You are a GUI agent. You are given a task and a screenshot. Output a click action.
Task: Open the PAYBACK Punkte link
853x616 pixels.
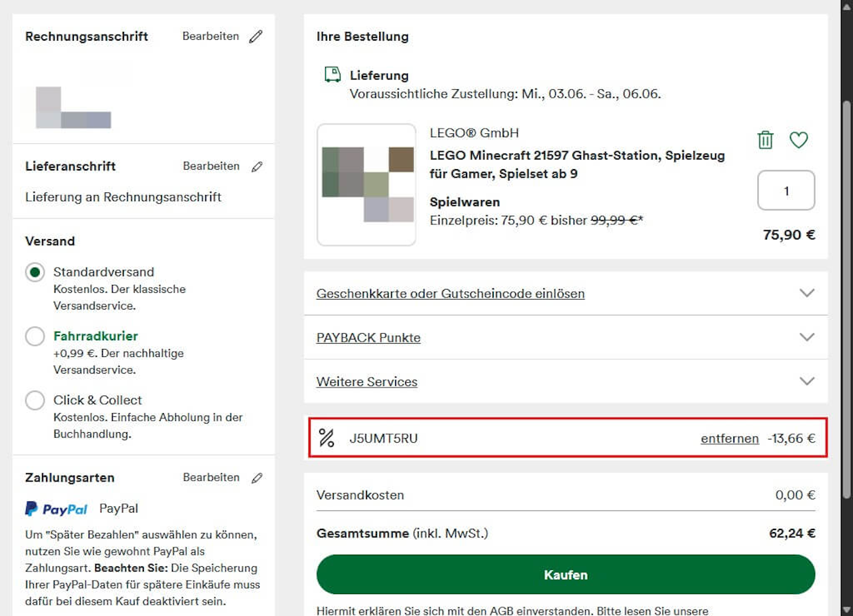point(369,338)
